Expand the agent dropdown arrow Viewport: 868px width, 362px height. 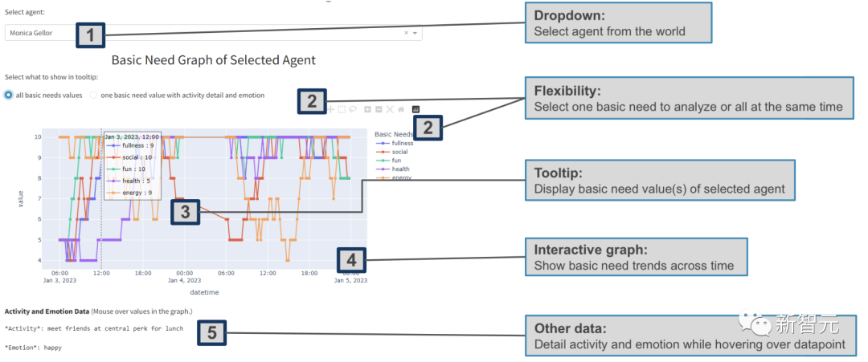415,33
